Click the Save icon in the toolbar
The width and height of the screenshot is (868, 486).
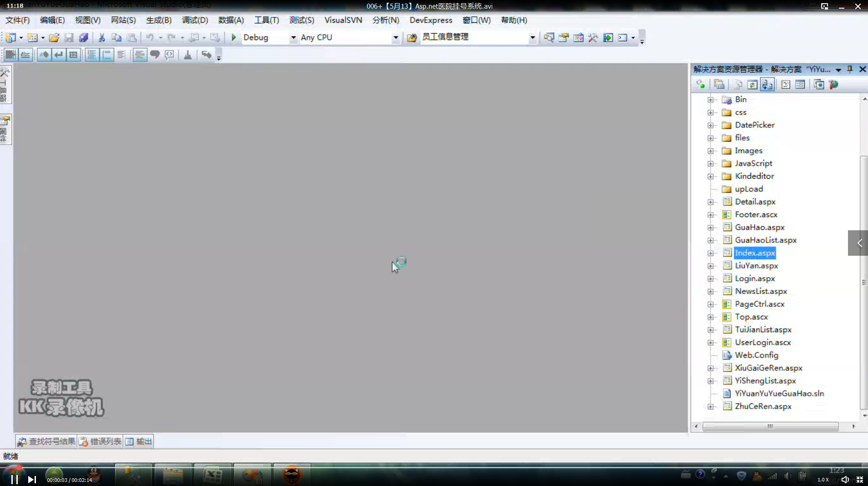click(x=69, y=37)
